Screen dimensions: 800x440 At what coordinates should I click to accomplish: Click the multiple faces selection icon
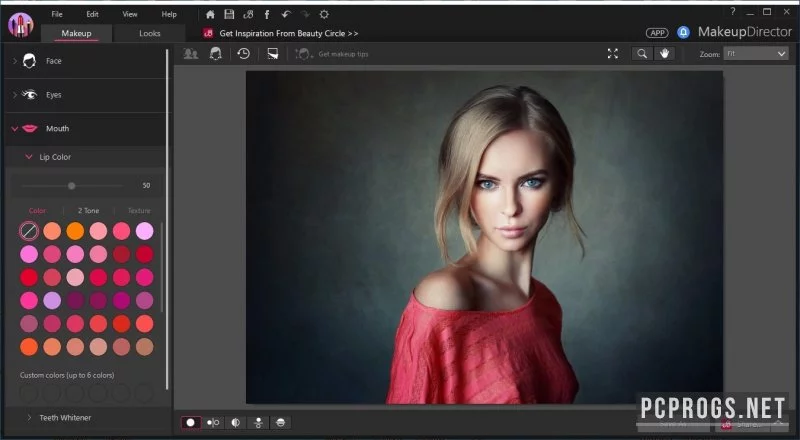[x=191, y=54]
